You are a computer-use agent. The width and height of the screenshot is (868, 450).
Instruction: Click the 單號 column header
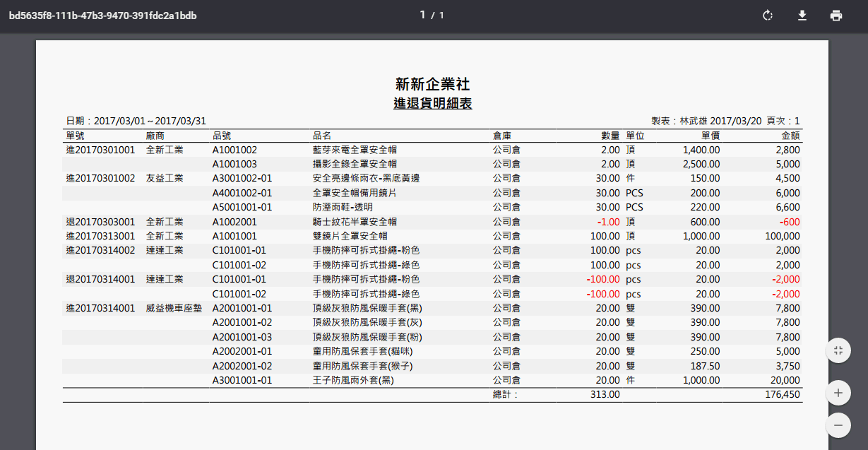tap(75, 135)
